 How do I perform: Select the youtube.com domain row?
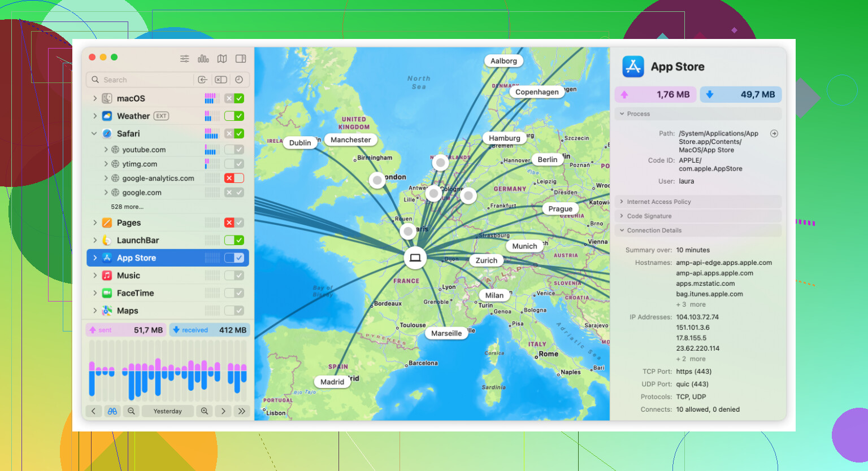168,150
